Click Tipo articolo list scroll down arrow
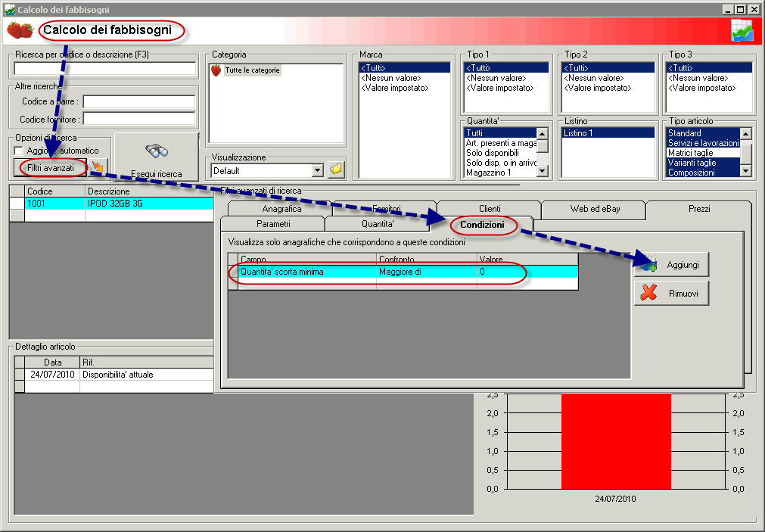 coord(745,171)
